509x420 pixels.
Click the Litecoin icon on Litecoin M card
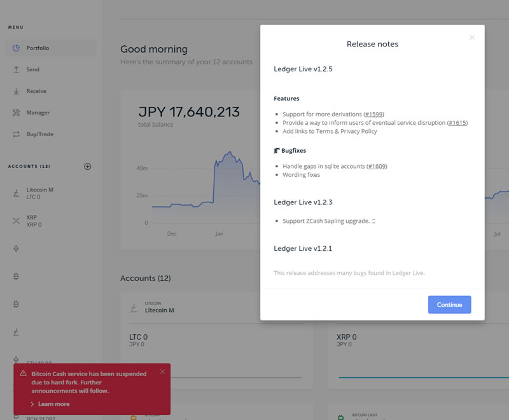click(x=134, y=308)
